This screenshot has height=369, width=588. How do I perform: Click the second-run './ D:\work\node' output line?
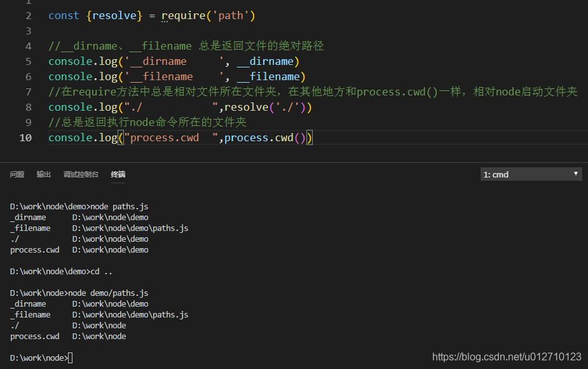click(68, 326)
